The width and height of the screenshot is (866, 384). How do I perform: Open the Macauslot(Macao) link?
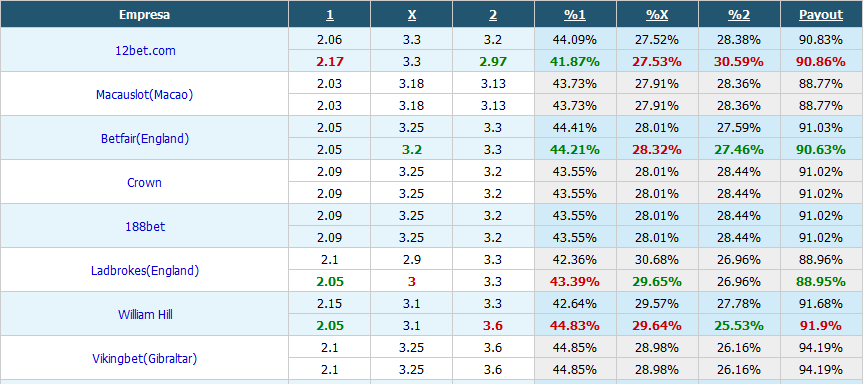145,94
